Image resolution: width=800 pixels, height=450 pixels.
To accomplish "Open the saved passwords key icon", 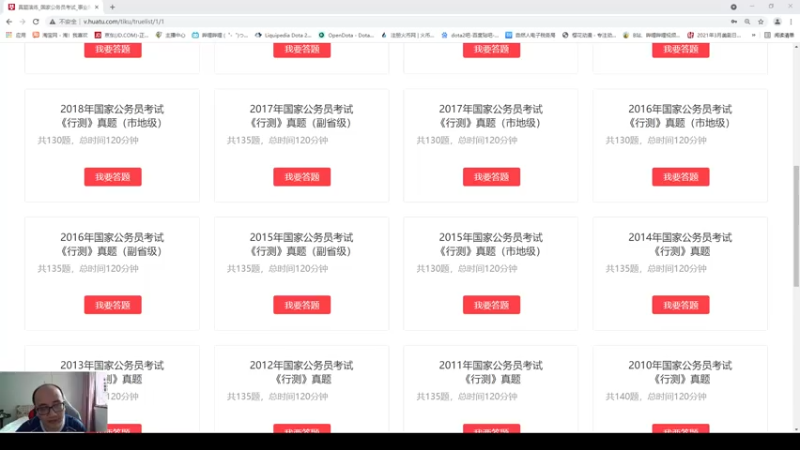I will [x=734, y=21].
